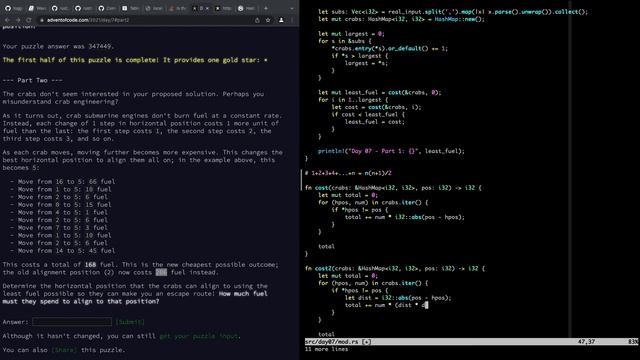Click the '11 more lines' editor message
The height and width of the screenshot is (360, 640).
[x=326, y=349]
